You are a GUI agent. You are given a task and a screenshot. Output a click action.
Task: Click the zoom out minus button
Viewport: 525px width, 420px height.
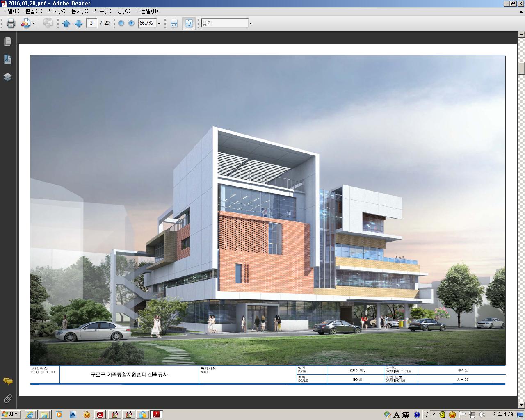121,23
